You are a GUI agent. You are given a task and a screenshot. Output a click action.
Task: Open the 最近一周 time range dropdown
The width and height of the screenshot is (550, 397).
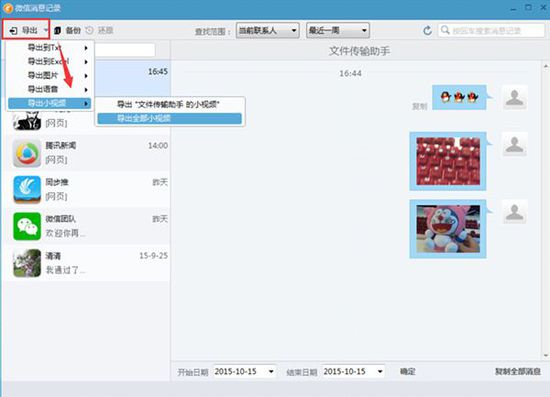click(338, 31)
